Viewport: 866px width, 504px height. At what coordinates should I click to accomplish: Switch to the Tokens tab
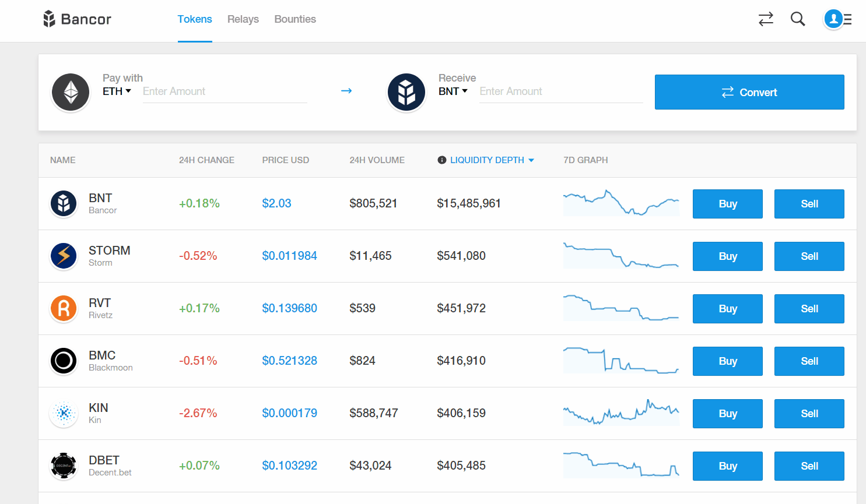tap(195, 19)
